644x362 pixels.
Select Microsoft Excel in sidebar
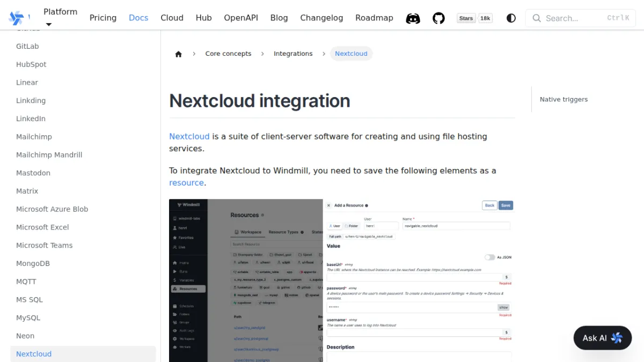pyautogui.click(x=42, y=227)
